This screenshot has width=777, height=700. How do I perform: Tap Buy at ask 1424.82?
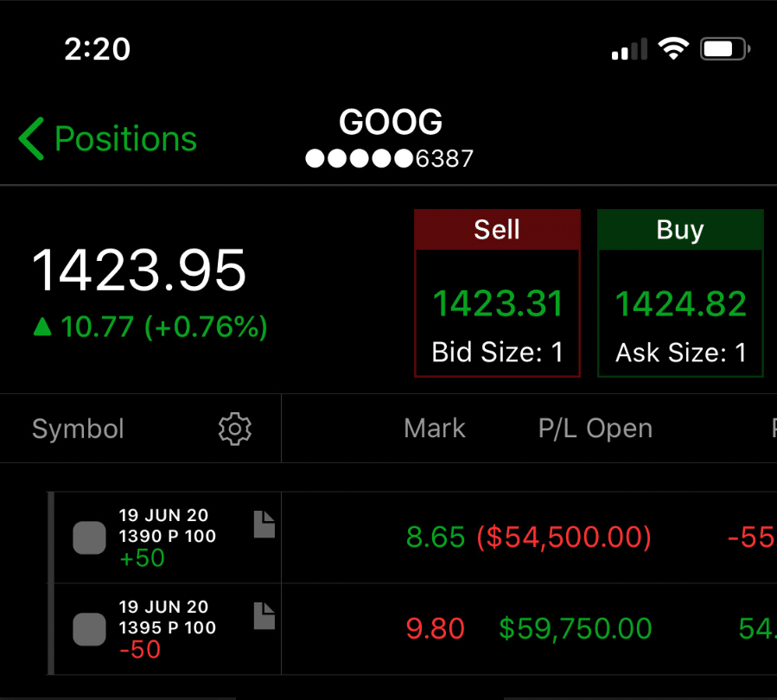(680, 293)
